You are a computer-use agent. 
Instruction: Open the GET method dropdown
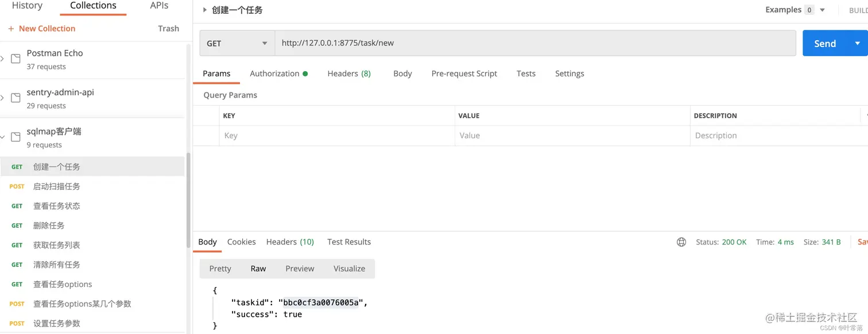click(237, 43)
